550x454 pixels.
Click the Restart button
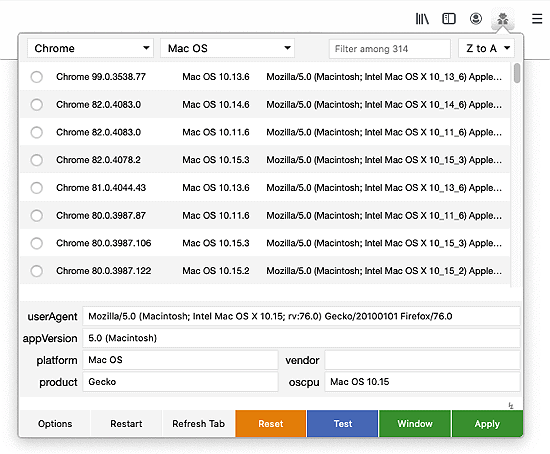click(x=126, y=423)
